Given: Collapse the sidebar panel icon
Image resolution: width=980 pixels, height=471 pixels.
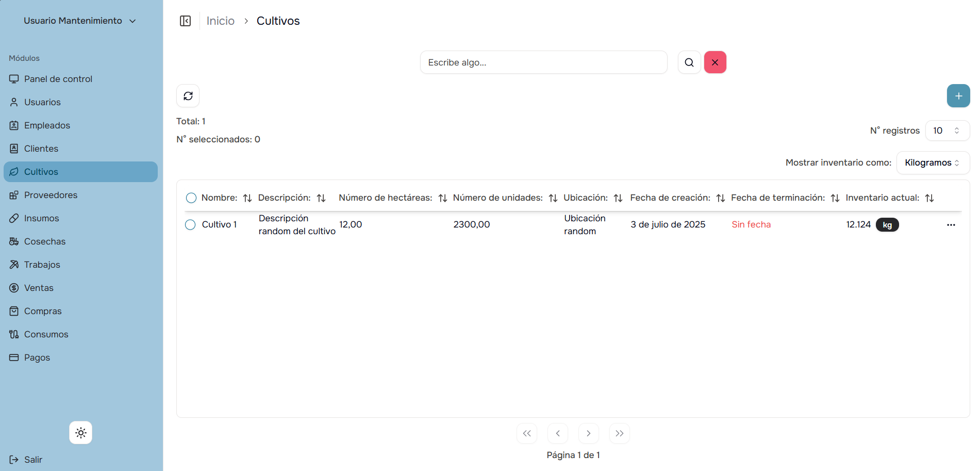Looking at the screenshot, I should tap(185, 21).
